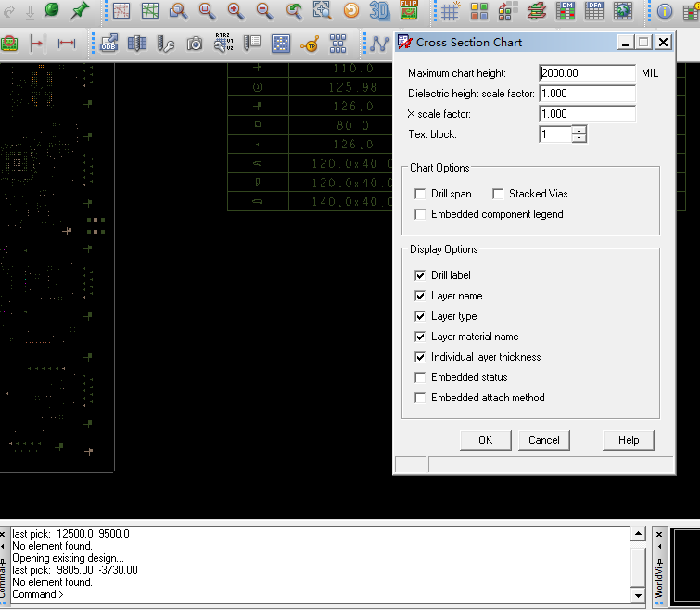Open Help for Cross Section Chart

[629, 440]
